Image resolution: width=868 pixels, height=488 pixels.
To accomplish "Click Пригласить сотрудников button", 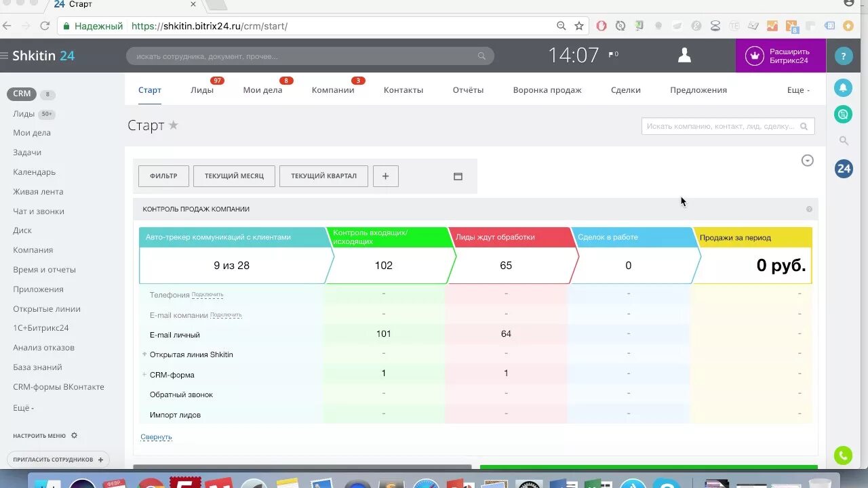I will click(58, 460).
